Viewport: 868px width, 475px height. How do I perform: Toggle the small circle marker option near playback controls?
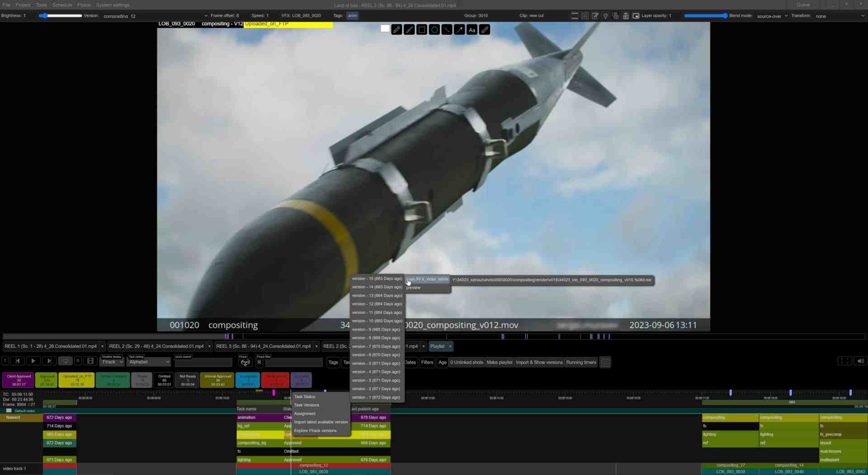tap(78, 361)
